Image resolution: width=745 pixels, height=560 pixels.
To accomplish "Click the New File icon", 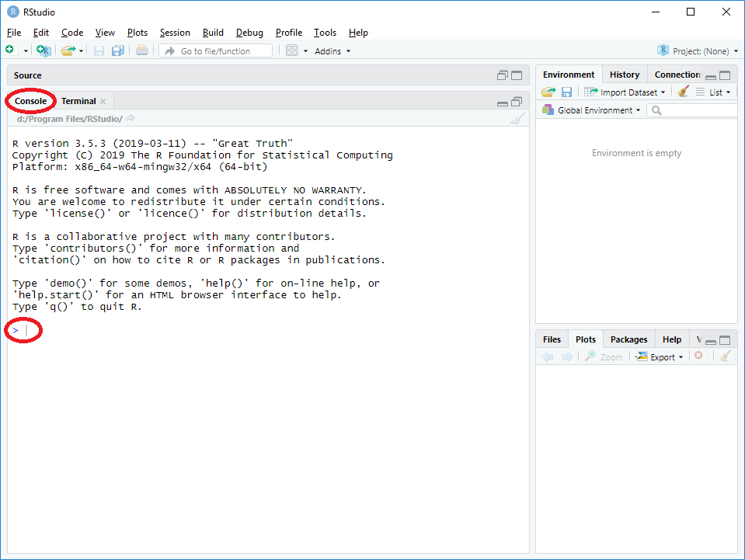I will click(x=10, y=50).
